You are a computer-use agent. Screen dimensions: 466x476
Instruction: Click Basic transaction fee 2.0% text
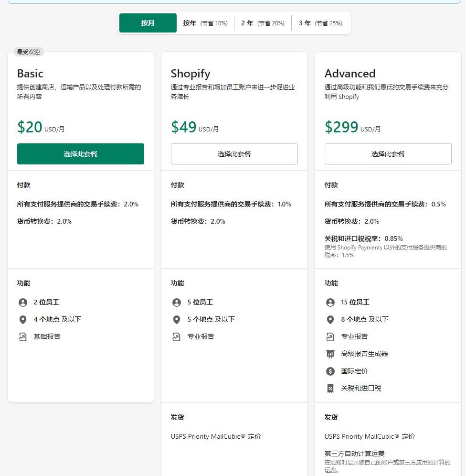pyautogui.click(x=78, y=204)
